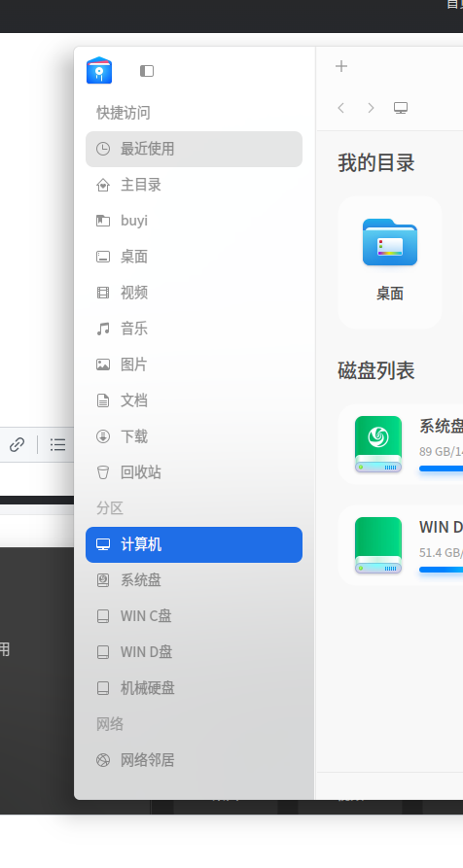Screen dimensions: 463x868
Task: Click the picture icon beside 图片
Action: pos(103,365)
